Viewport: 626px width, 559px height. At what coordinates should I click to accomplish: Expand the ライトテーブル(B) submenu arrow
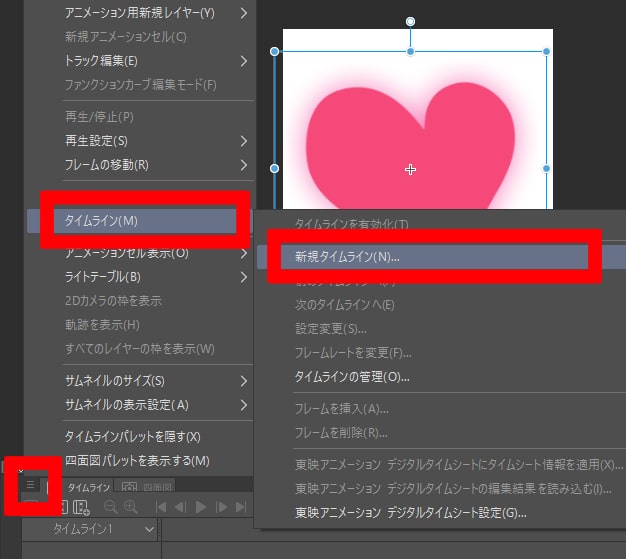pyautogui.click(x=244, y=277)
